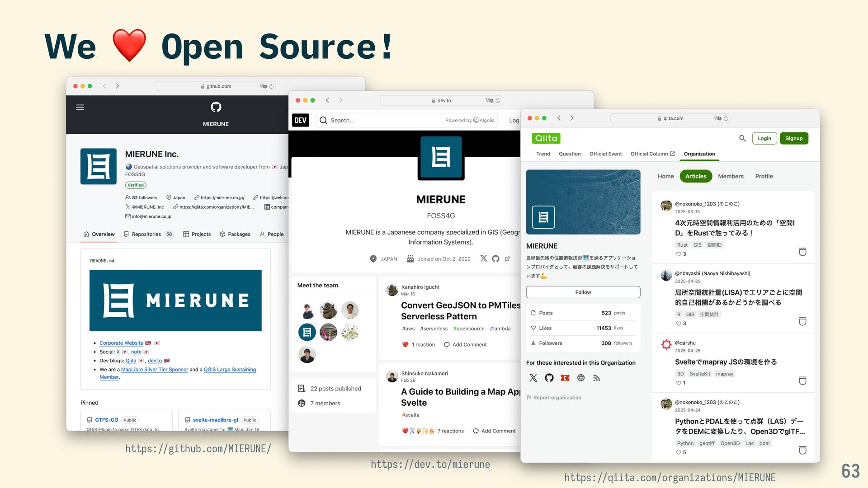Click GitHub octocat logo in header
This screenshot has height=488, width=868.
point(216,107)
